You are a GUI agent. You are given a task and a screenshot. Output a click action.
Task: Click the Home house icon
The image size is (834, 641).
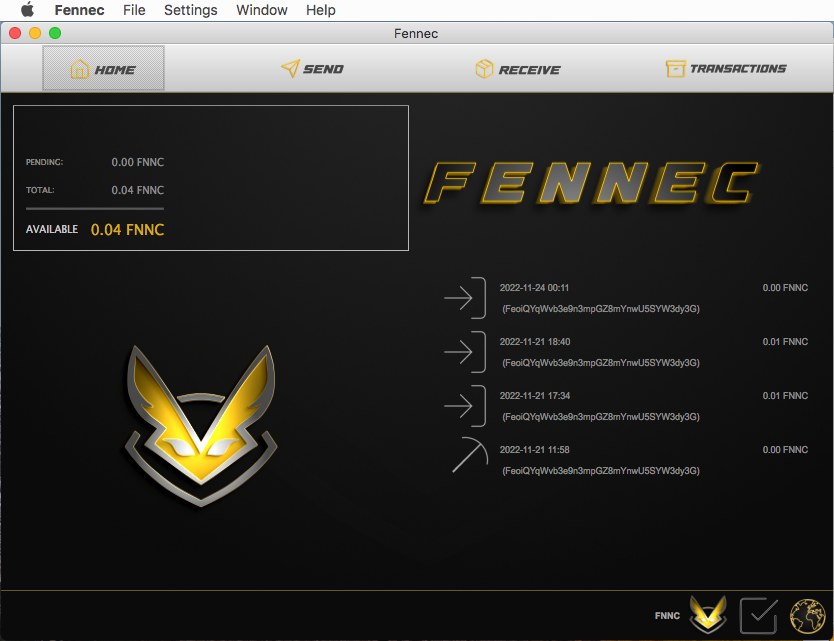pos(79,69)
